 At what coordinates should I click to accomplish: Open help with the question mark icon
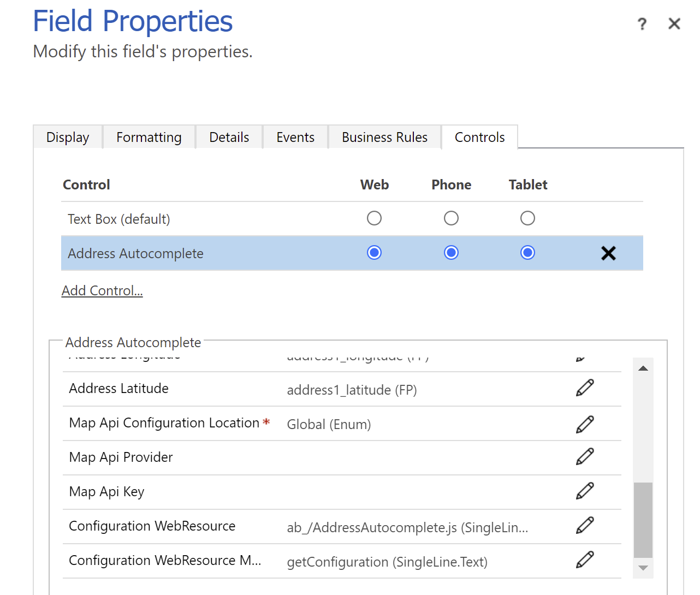642,24
